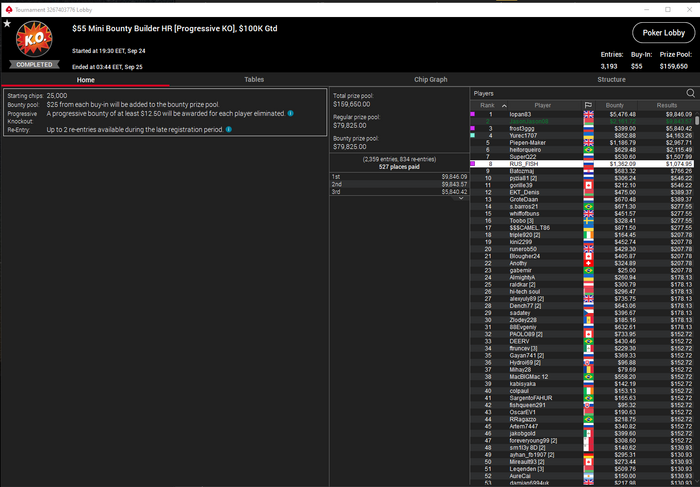Click the Sweden flag in Toobo row
The height and width of the screenshot is (487, 700).
(x=588, y=221)
